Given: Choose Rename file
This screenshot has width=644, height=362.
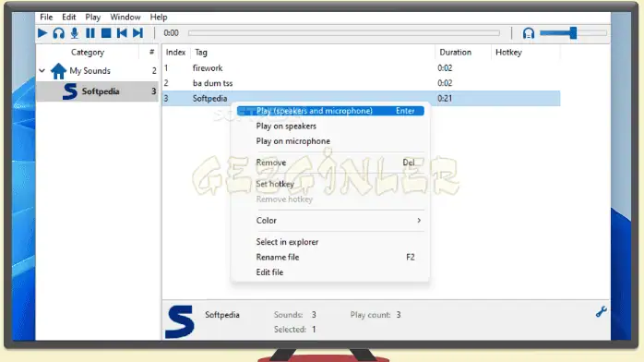Looking at the screenshot, I should coord(278,257).
